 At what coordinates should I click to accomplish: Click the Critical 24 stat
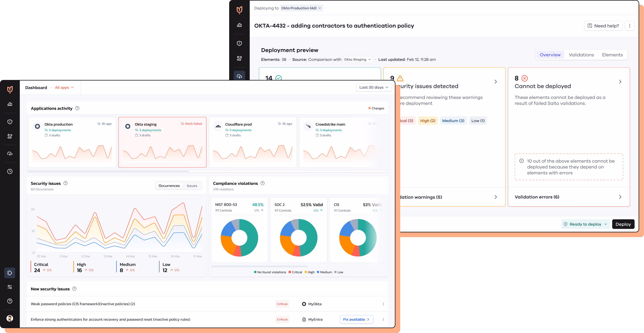(43, 267)
